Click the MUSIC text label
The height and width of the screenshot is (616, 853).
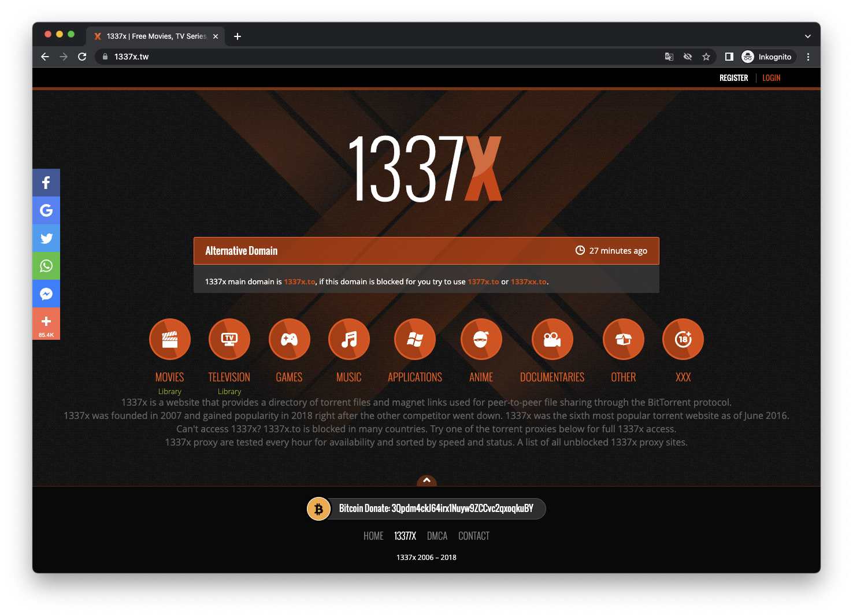[x=349, y=377]
